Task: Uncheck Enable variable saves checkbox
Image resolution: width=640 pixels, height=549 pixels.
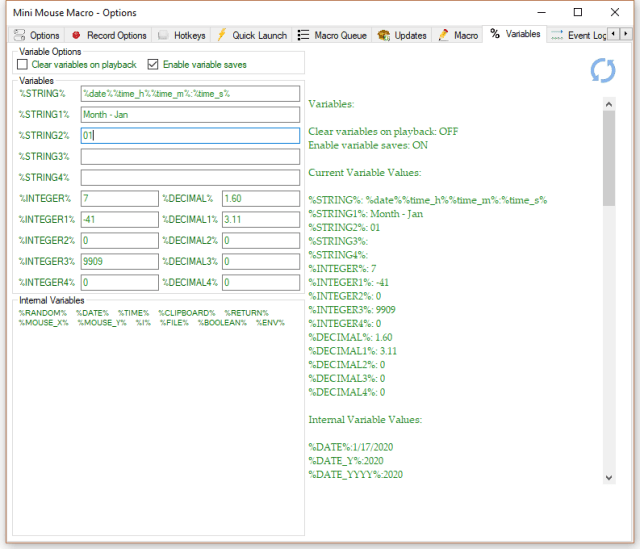Action: [153, 65]
